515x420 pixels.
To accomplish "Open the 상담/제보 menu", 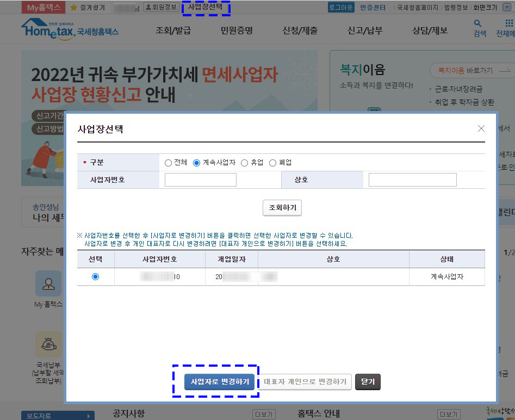I will click(x=430, y=30).
